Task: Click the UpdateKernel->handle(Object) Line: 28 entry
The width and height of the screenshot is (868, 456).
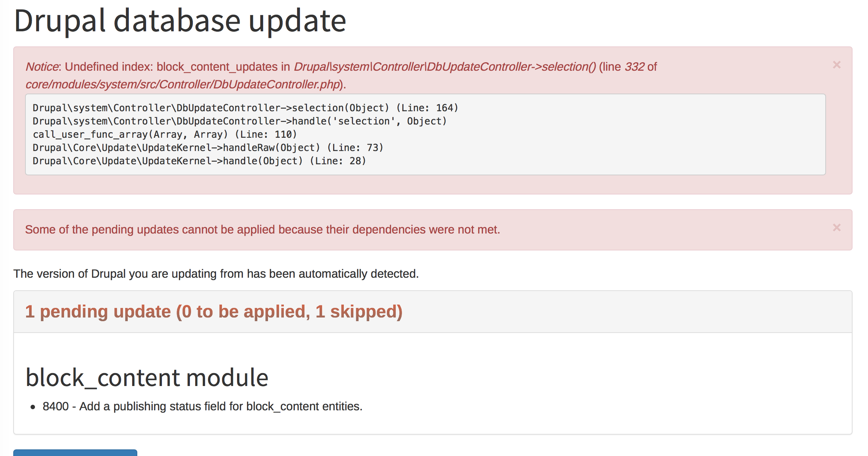Action: pos(199,161)
